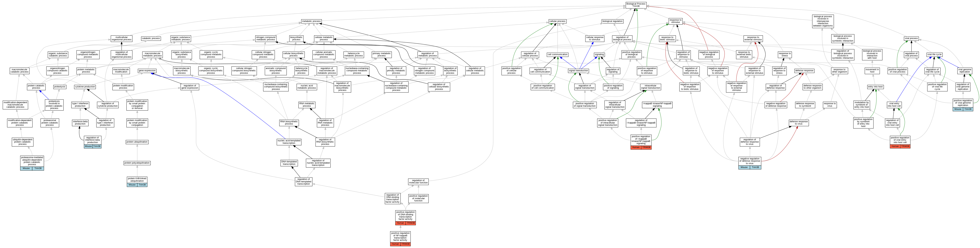Select the 'macromolecule modification' node

click(x=121, y=71)
